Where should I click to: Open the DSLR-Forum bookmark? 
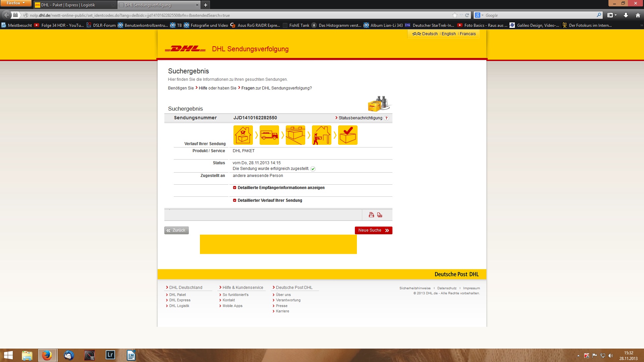(x=101, y=25)
